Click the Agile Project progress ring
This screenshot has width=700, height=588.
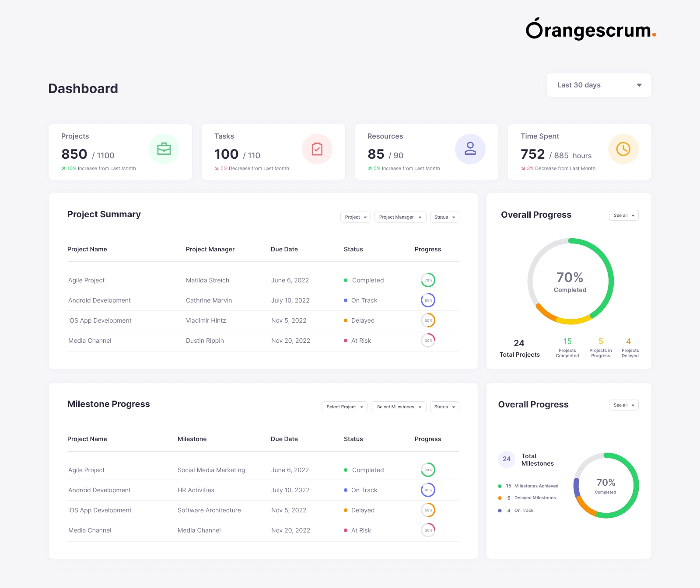point(428,280)
